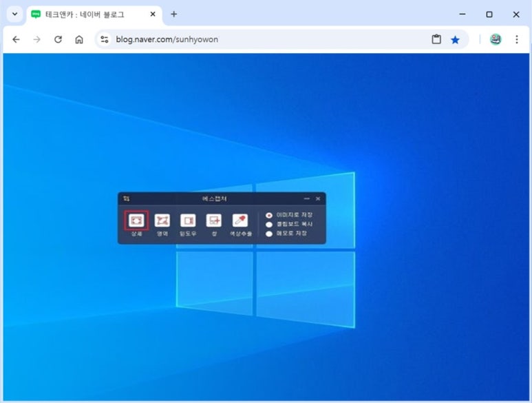Select the 윈도우 window capture icon

(188, 220)
